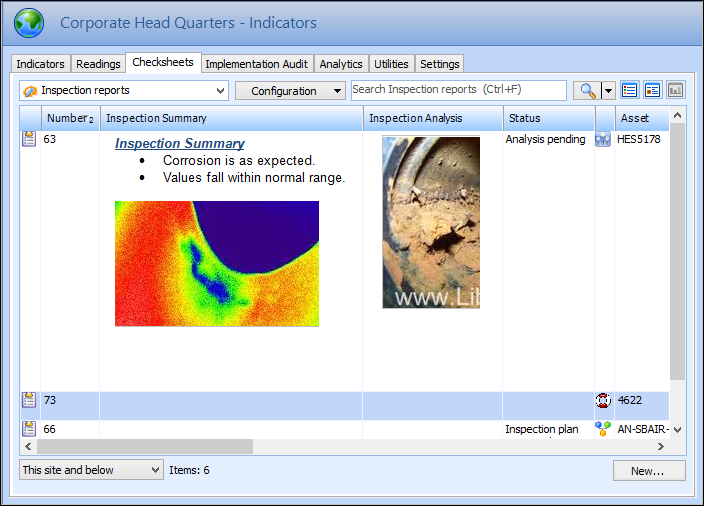Screen dimensions: 704x506
Task: Click the lifebuoy asset icon for 4622
Action: pyautogui.click(x=603, y=400)
